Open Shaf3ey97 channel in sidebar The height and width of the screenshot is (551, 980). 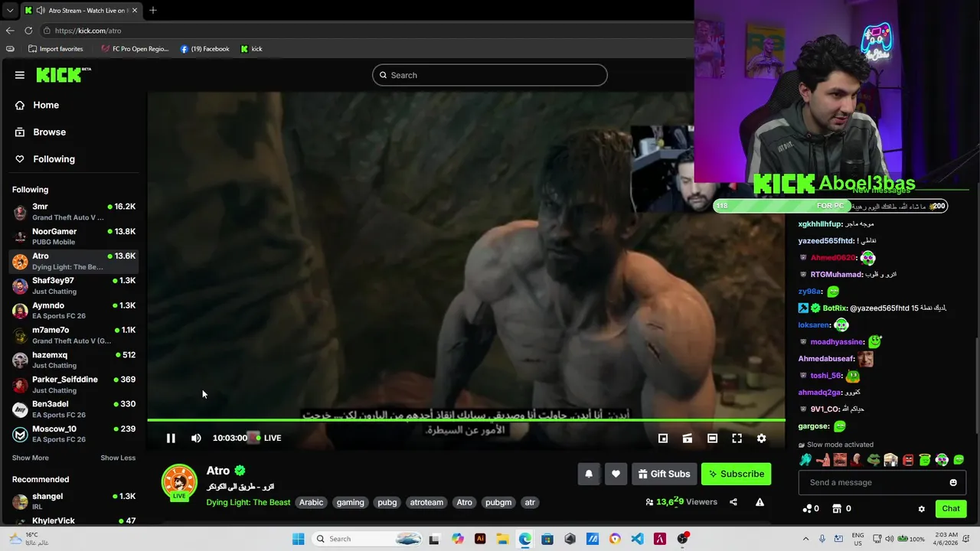73,285
